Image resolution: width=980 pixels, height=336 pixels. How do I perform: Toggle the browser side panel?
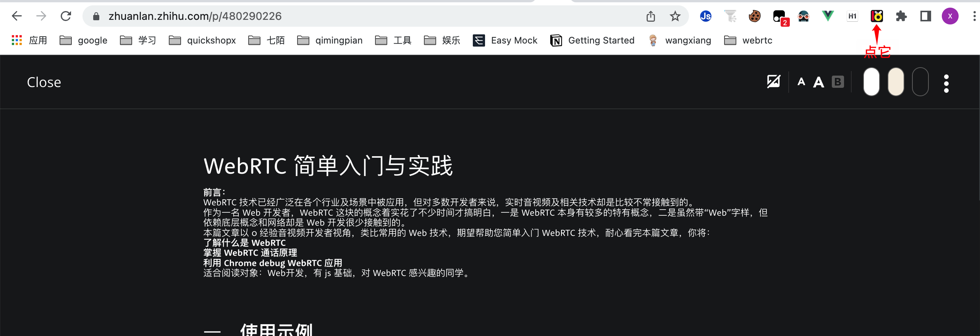pos(926,16)
